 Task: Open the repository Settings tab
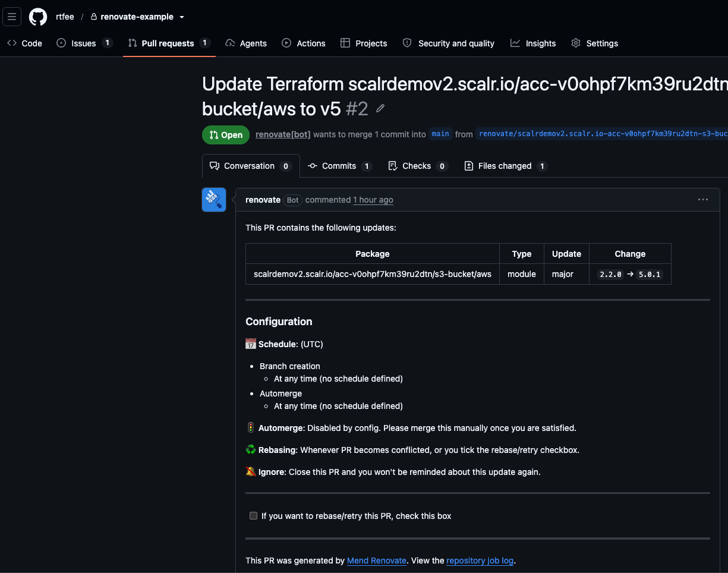(594, 43)
